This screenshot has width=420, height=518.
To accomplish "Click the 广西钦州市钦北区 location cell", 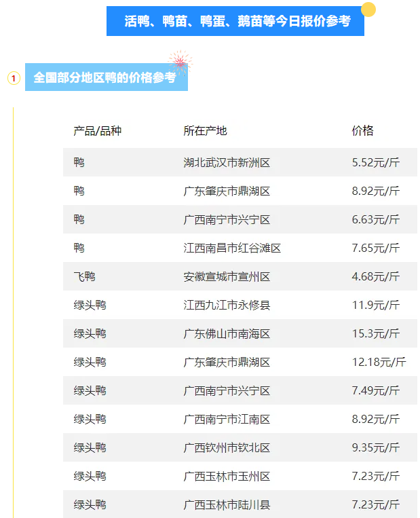I will 227,448.
